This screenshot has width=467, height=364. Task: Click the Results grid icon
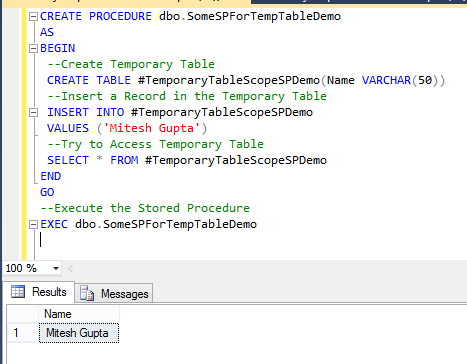click(x=18, y=291)
